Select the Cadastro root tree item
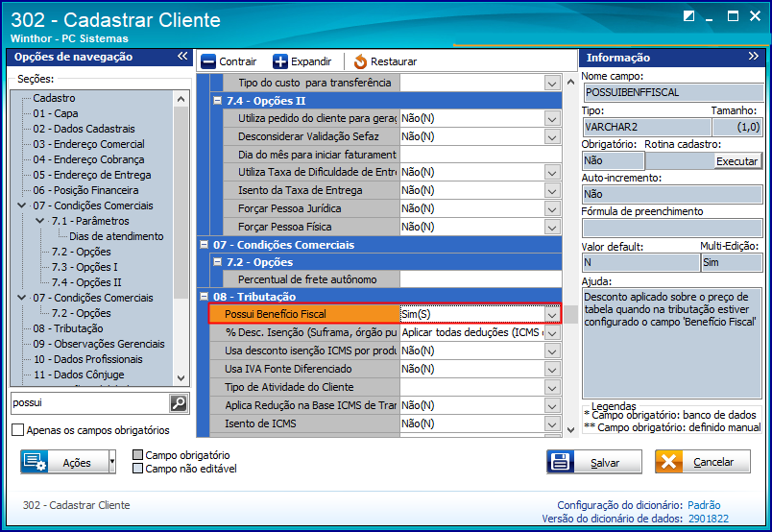This screenshot has height=532, width=772. [54, 98]
